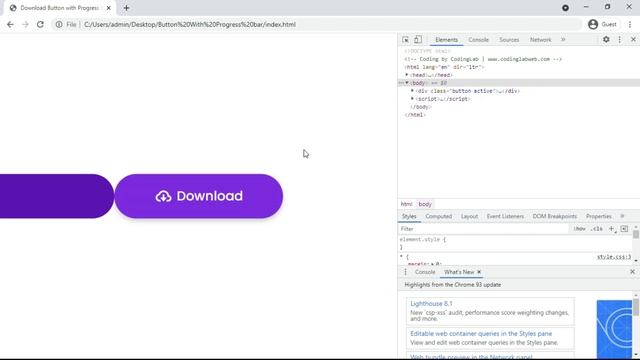Open the Layout pane tab

click(469, 216)
